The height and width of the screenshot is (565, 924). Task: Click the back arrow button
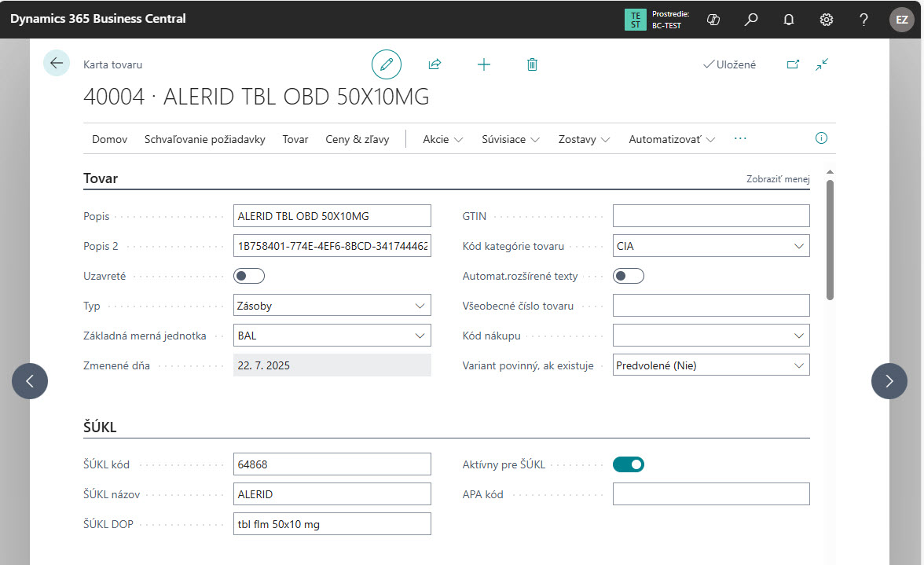point(57,63)
